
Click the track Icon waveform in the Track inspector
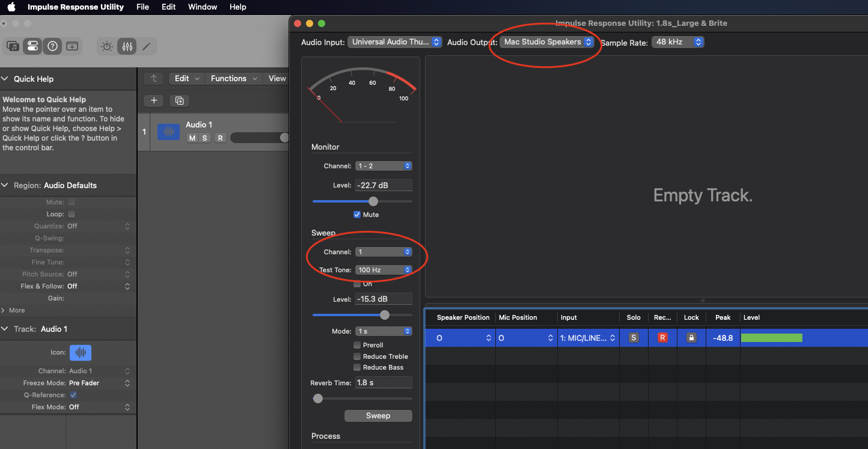(x=81, y=353)
